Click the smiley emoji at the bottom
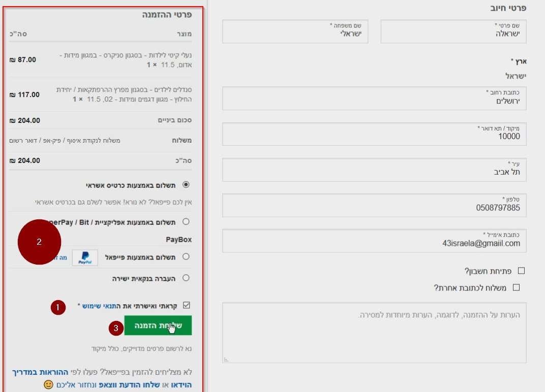The height and width of the screenshot is (392, 545). pyautogui.click(x=48, y=385)
